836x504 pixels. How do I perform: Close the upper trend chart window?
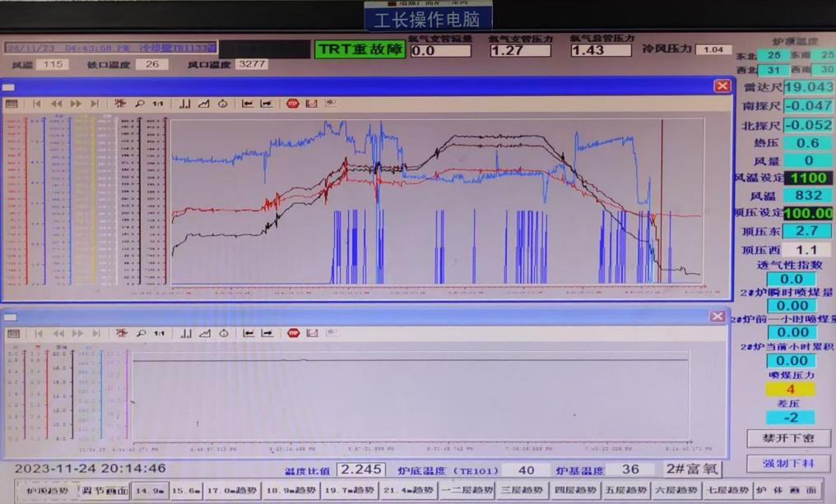coord(722,86)
